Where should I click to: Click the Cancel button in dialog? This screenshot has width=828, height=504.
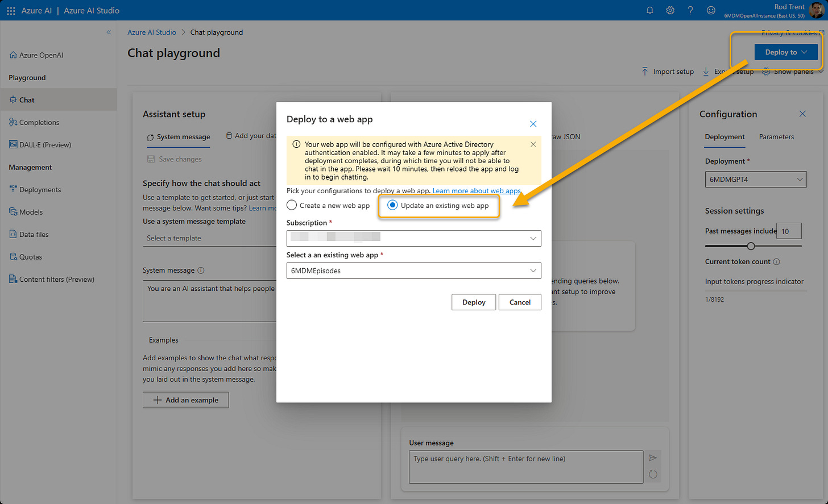point(520,302)
